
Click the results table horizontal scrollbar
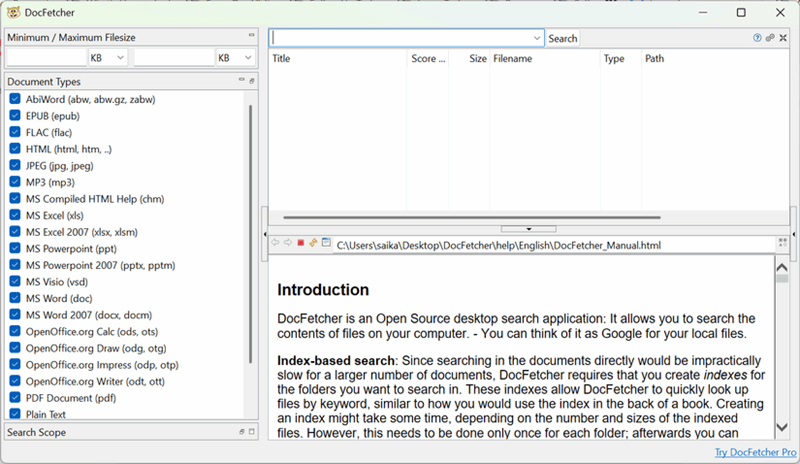[x=472, y=217]
